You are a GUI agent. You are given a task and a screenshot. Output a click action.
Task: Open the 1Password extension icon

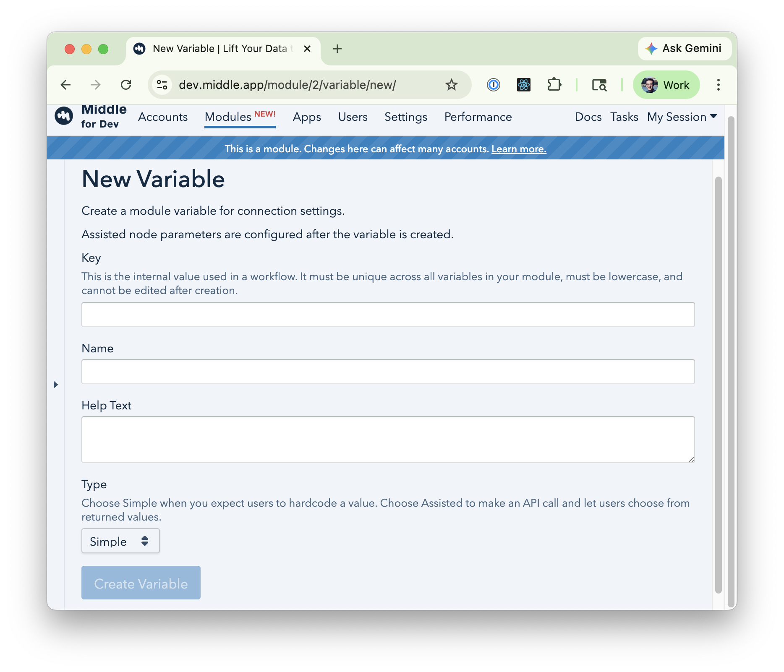click(493, 85)
